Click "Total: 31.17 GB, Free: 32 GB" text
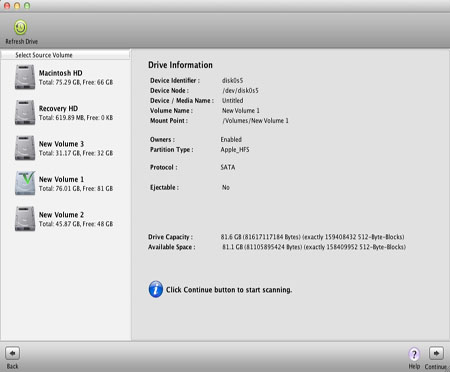This screenshot has height=372, width=450. [x=76, y=153]
